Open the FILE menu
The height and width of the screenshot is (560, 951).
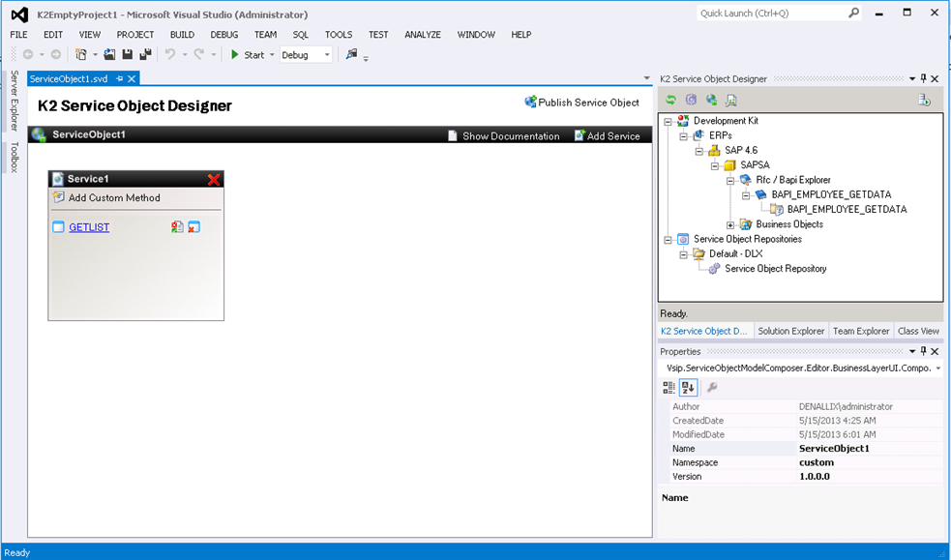point(18,35)
